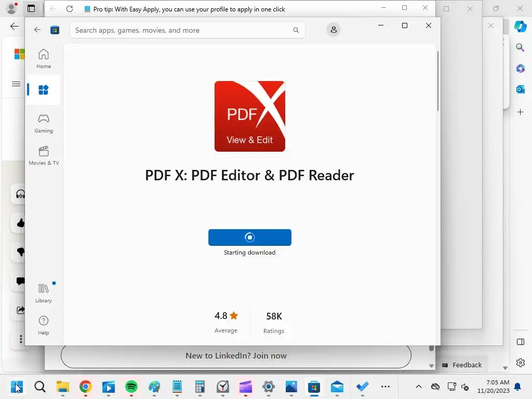Open Spotify from taskbar

tap(131, 387)
